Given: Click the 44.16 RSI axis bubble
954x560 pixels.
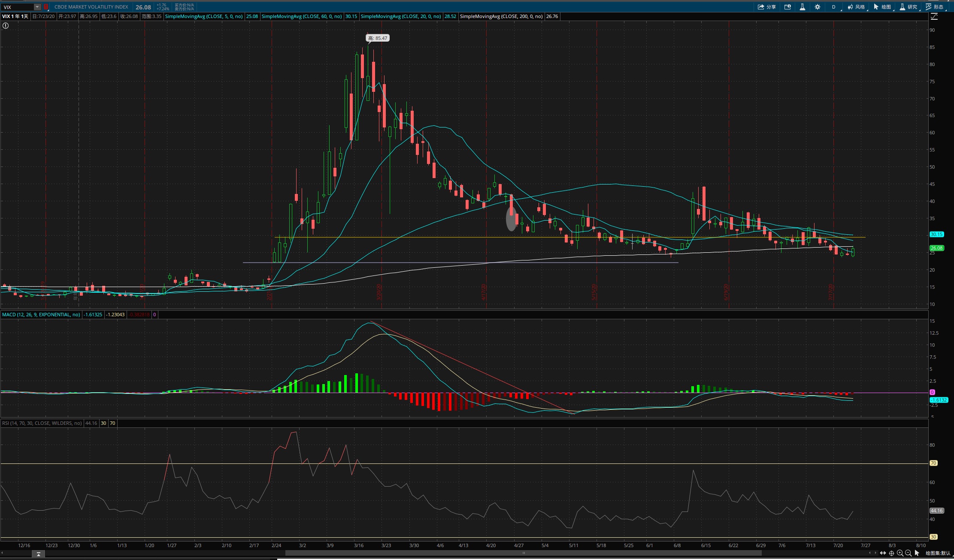Looking at the screenshot, I should pyautogui.click(x=936, y=511).
